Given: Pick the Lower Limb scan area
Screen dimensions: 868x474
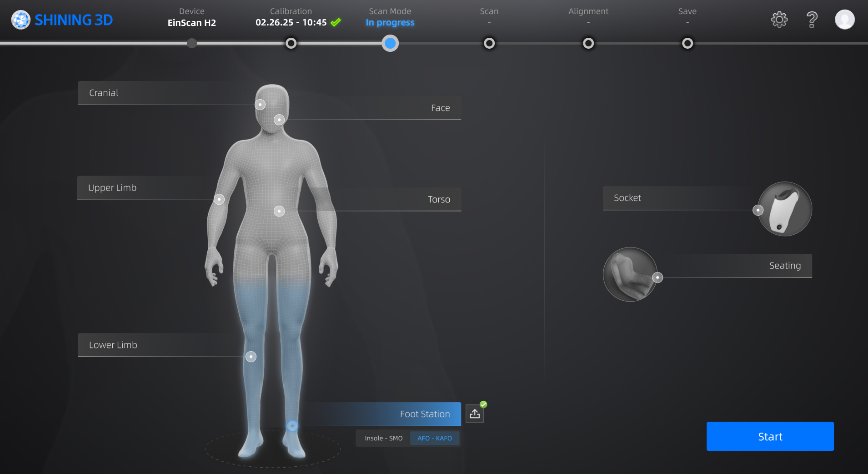Looking at the screenshot, I should 113,345.
